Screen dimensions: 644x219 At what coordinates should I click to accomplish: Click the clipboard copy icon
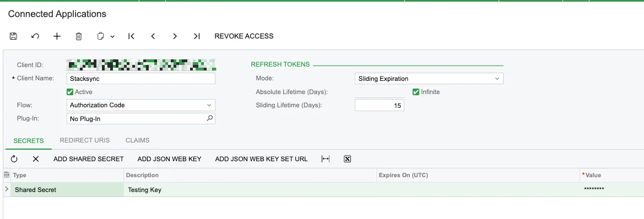tap(101, 36)
